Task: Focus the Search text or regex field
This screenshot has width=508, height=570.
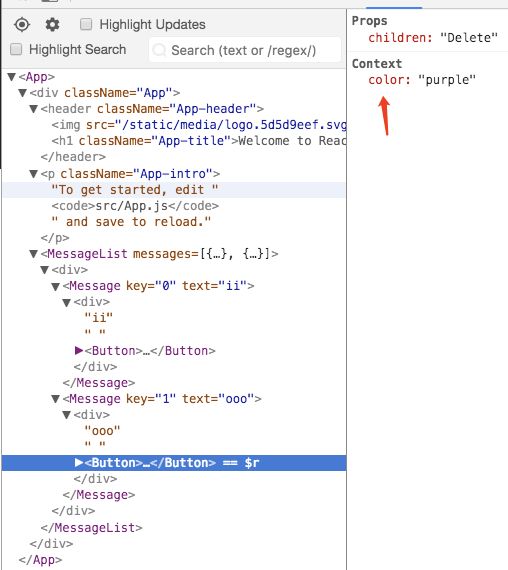Action: click(245, 50)
